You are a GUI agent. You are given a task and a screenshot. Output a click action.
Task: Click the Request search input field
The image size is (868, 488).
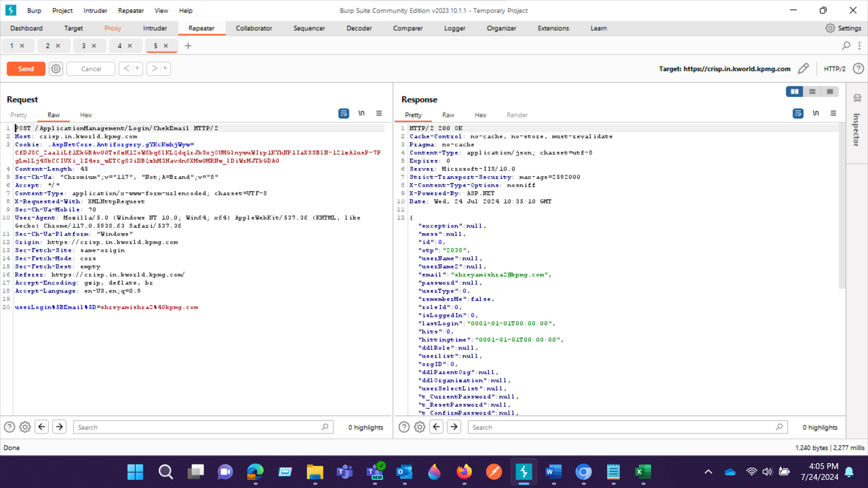[x=203, y=427]
